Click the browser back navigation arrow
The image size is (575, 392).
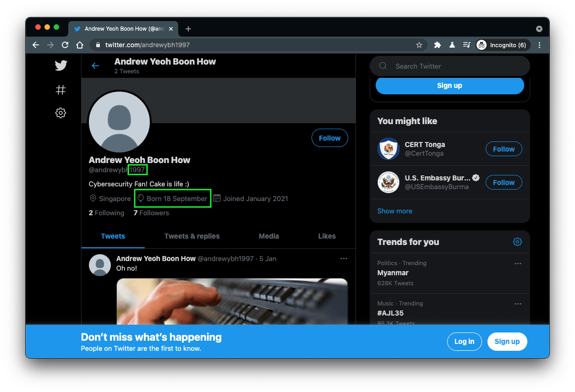tap(36, 45)
